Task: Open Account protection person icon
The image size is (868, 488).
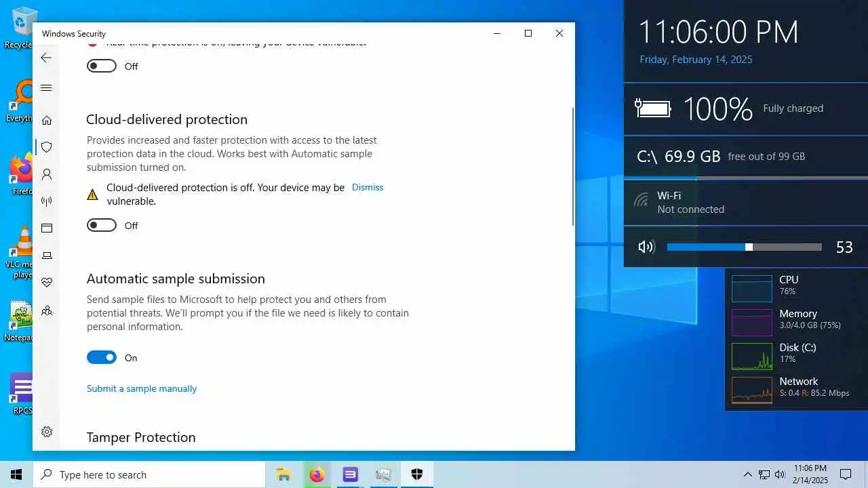Action: (47, 174)
